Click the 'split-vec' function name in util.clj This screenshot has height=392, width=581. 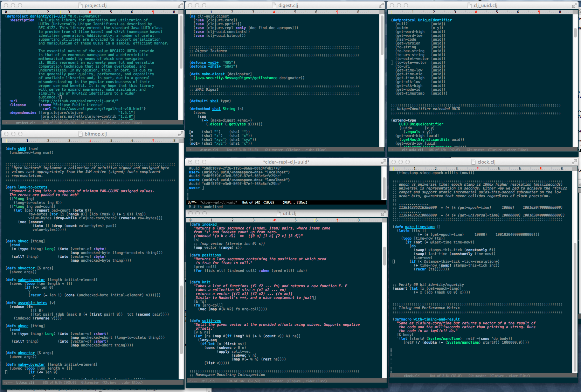pos(211,321)
